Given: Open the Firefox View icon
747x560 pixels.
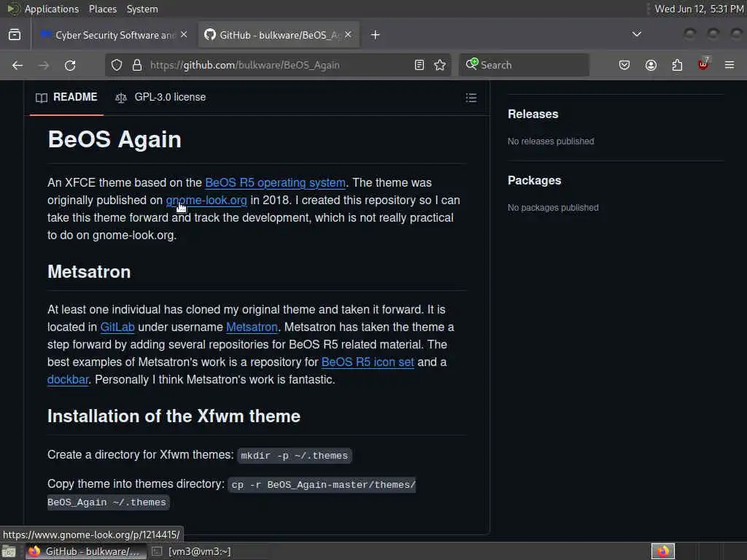Looking at the screenshot, I should pyautogui.click(x=15, y=35).
